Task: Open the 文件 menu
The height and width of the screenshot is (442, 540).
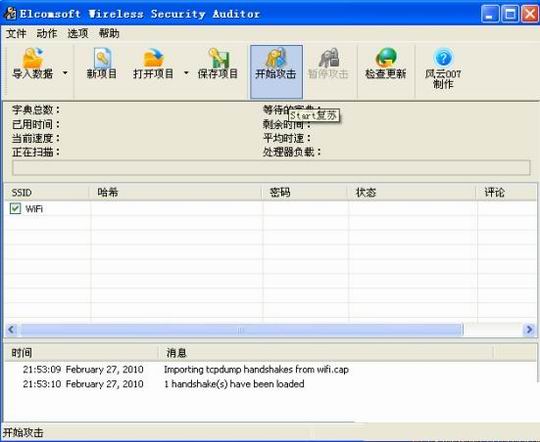Action: (x=16, y=33)
